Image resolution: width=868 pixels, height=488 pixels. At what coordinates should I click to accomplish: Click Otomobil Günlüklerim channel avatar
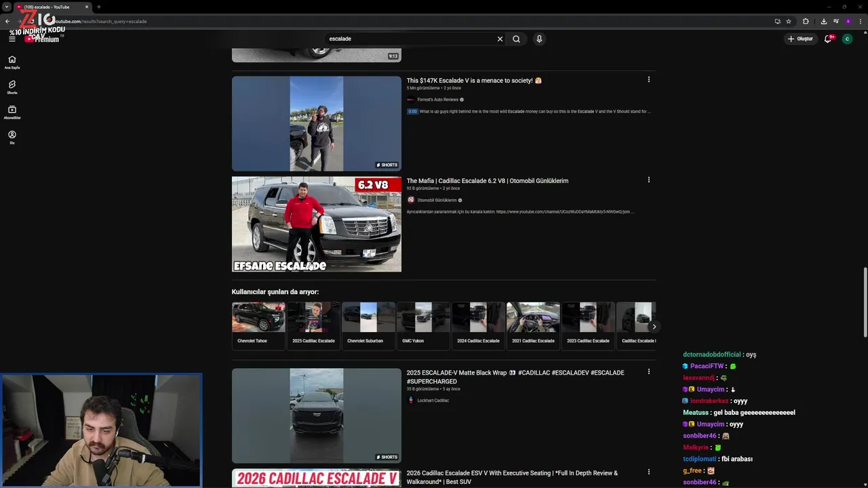click(410, 200)
